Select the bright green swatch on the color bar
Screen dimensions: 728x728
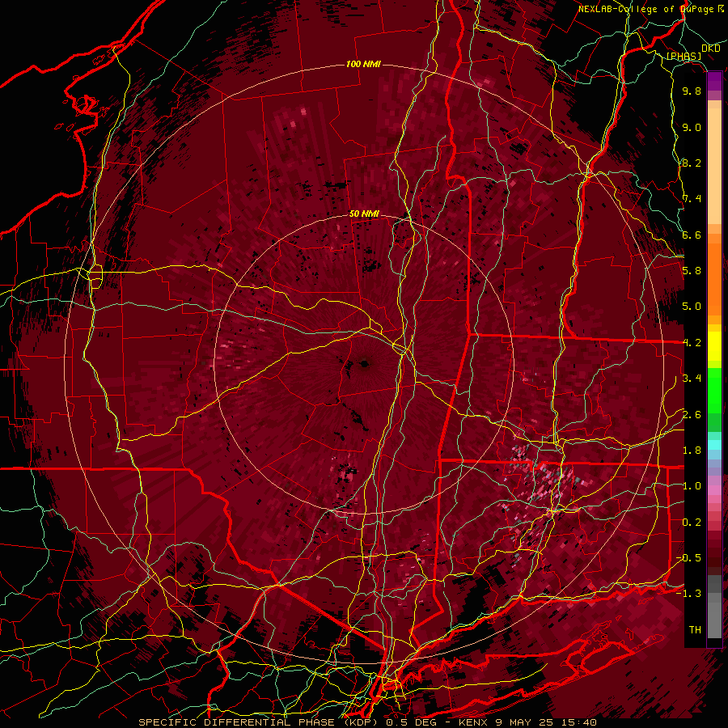tap(714, 390)
